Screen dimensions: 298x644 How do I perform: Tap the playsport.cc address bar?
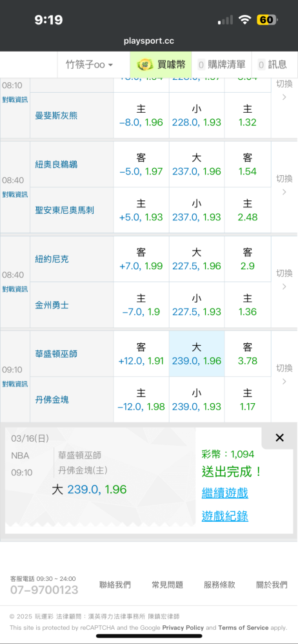click(x=149, y=41)
